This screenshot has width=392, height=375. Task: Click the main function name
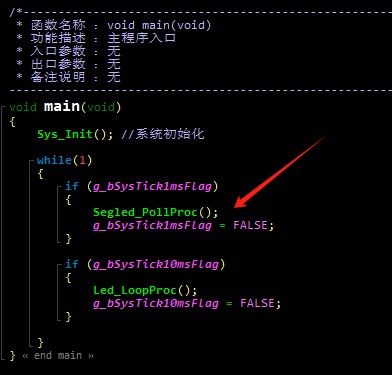(x=62, y=107)
